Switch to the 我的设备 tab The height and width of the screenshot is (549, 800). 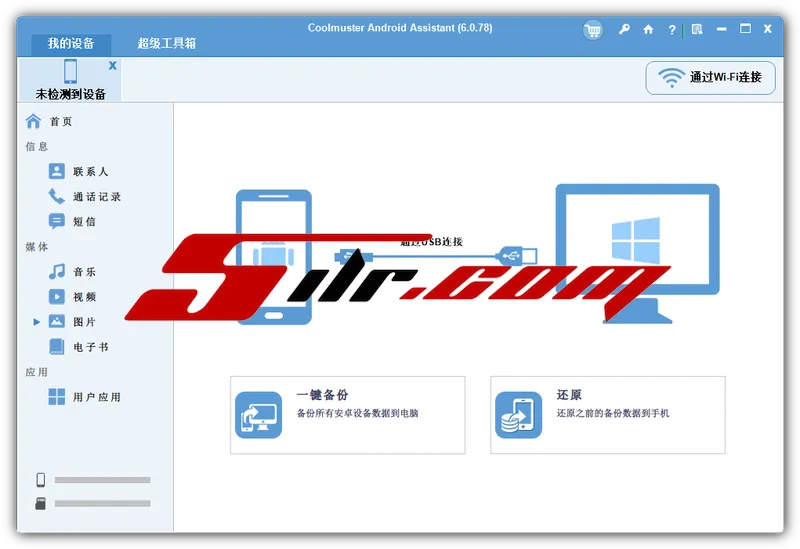(x=71, y=43)
